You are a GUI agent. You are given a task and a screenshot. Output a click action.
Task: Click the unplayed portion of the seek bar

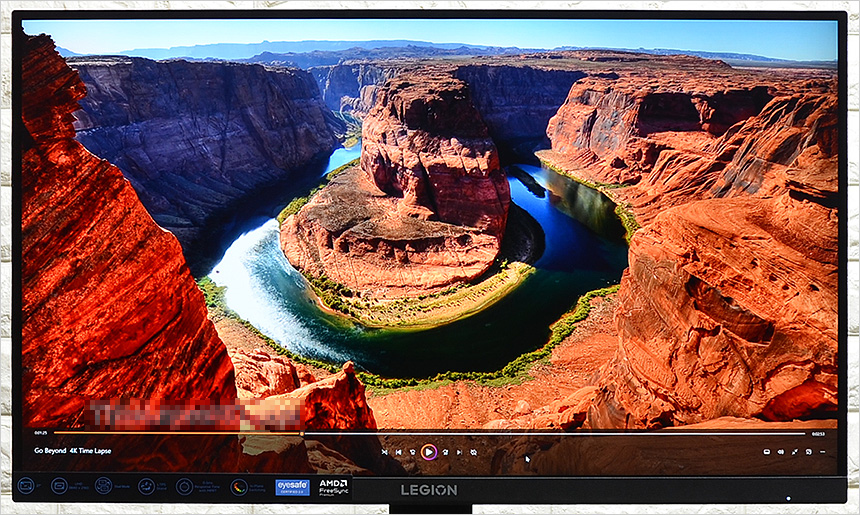pos(550,433)
